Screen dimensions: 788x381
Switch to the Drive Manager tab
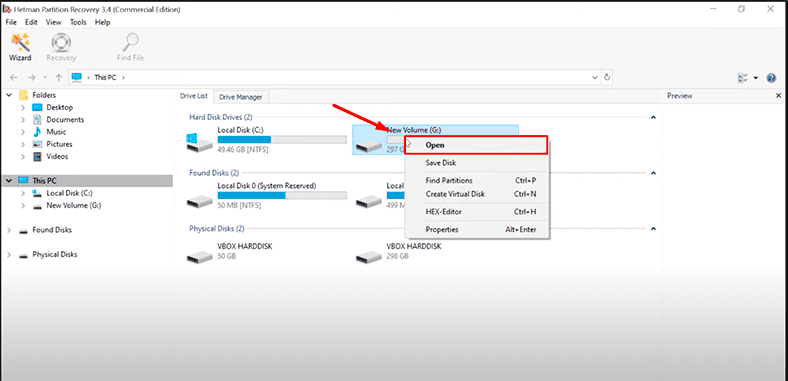241,97
